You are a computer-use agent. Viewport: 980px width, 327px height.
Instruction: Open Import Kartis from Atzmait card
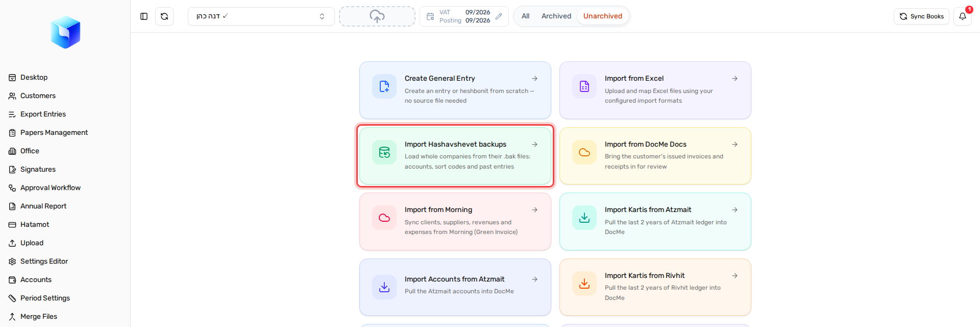point(655,222)
